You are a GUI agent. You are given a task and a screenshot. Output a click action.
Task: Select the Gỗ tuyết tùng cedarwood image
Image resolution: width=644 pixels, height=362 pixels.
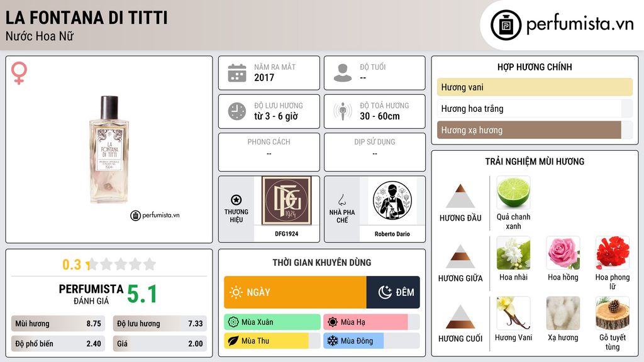pyautogui.click(x=613, y=313)
